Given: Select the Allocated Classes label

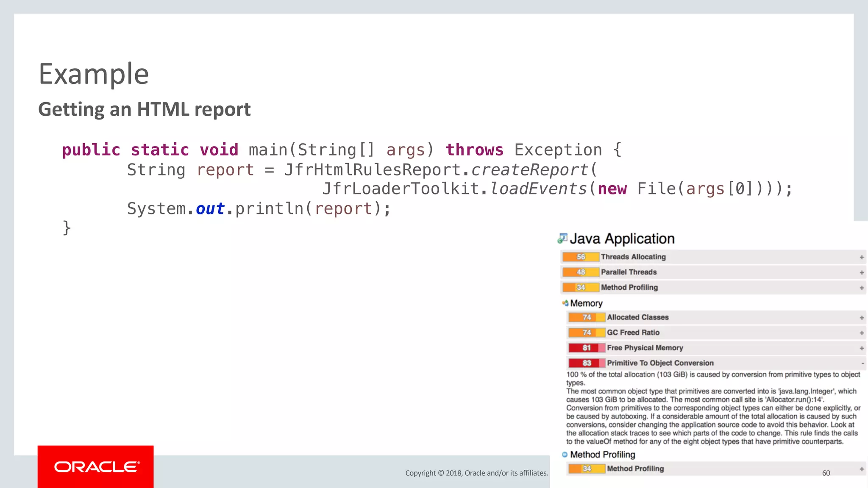Looking at the screenshot, I should 637,317.
